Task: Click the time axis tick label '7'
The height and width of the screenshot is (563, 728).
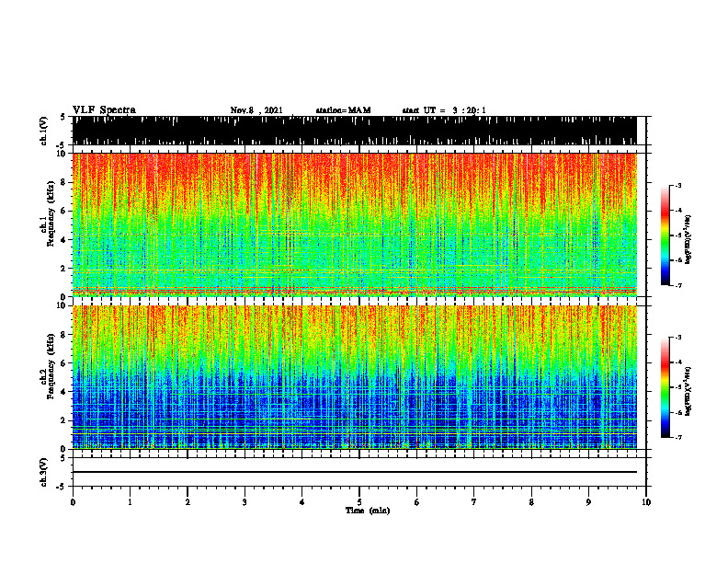Action: pyautogui.click(x=474, y=502)
